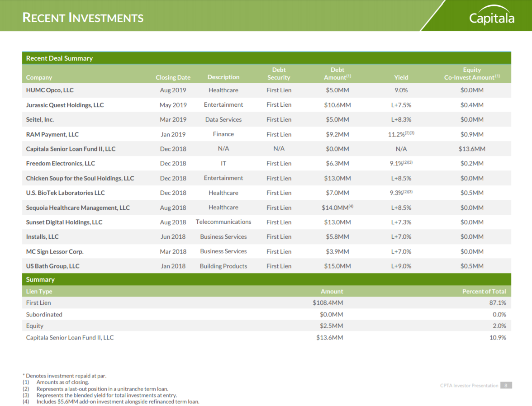Screen dimensions: 532x406
Task: Click HUMC Opco closing date 'Aug 2019'
Action: 173,90
